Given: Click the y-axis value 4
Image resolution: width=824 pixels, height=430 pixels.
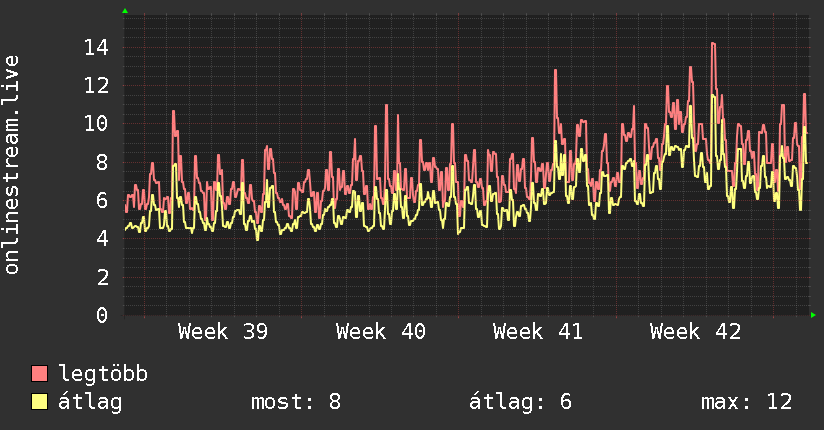Looking at the screenshot, I should (x=102, y=239).
